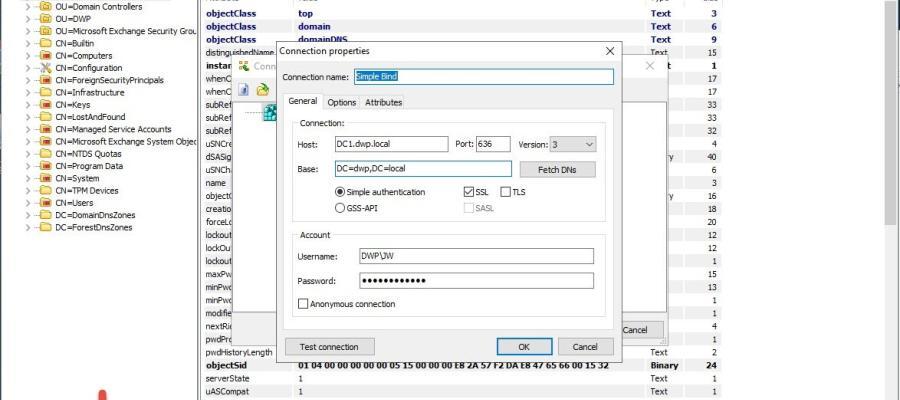
Task: Click the new connection document icon
Action: click(x=244, y=89)
